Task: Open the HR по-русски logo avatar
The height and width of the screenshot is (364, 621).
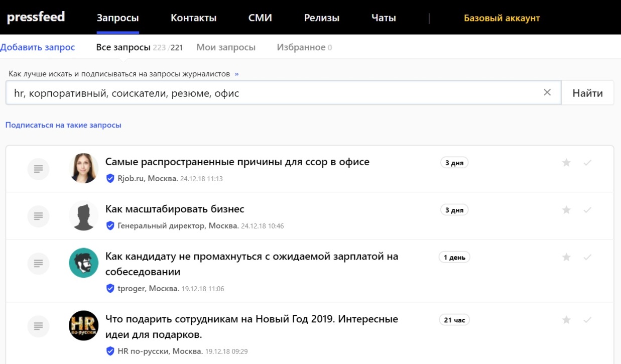Action: pyautogui.click(x=83, y=325)
